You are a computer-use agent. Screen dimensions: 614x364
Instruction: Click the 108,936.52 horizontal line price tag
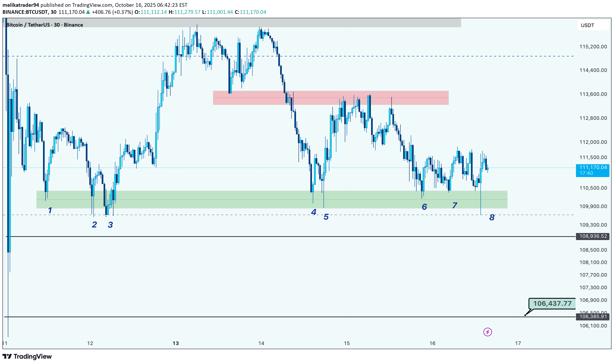click(593, 236)
